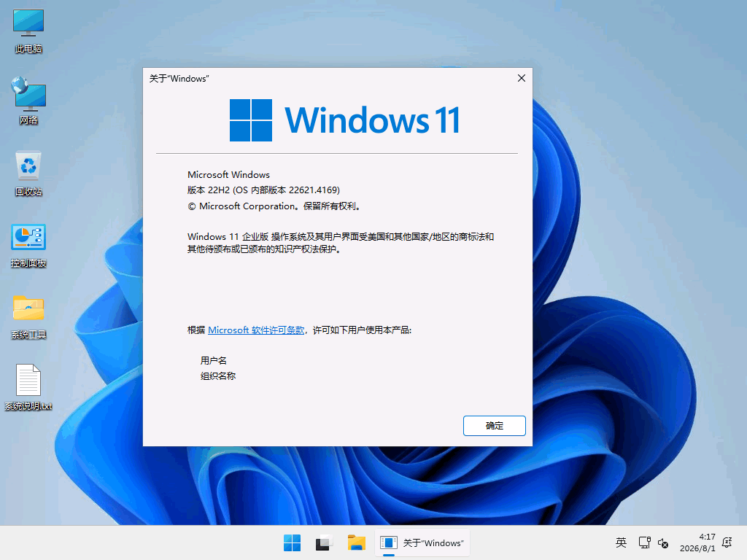The image size is (747, 560).
Task: Open the clock showing 4:17
Action: point(697,542)
